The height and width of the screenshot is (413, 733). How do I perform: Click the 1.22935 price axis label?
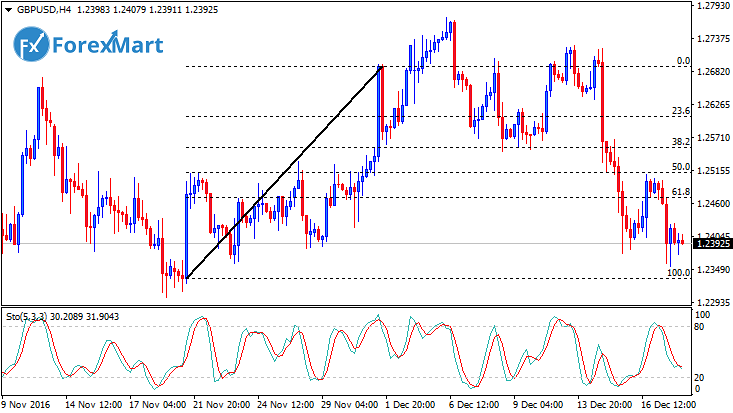(x=713, y=302)
